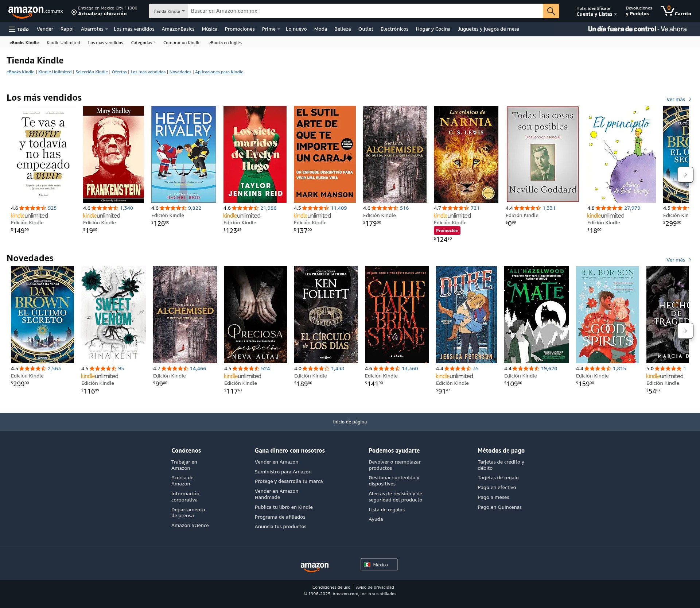Select AmazonBasics in the nav bar

(178, 29)
